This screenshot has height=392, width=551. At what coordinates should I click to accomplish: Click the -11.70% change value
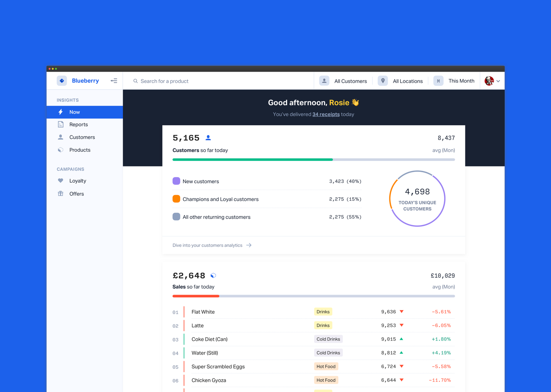[440, 380]
